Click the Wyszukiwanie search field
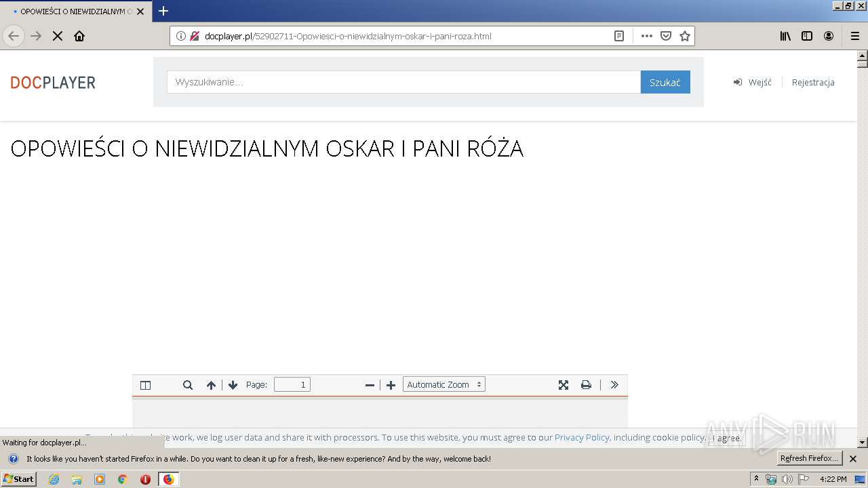Screen dimensions: 868x488 coord(403,82)
